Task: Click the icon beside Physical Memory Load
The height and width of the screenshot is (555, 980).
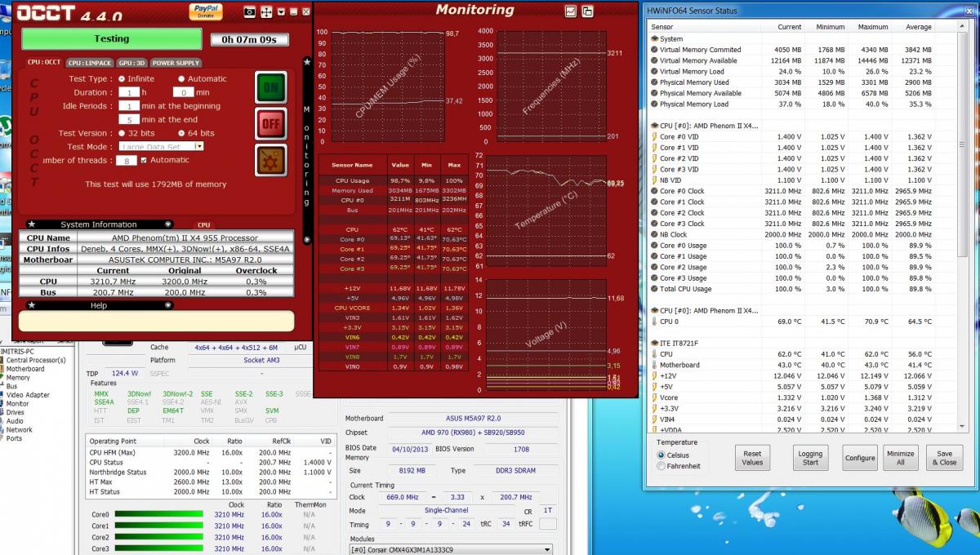Action: 654,104
